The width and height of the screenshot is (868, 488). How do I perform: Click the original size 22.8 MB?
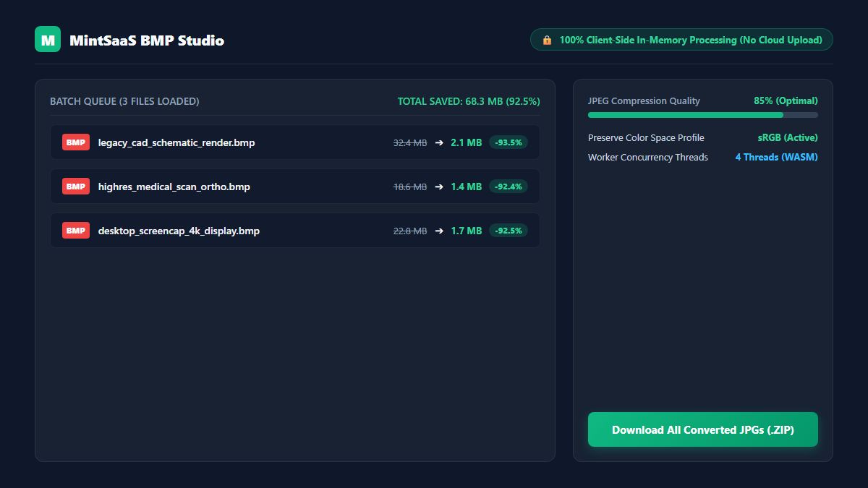pyautogui.click(x=410, y=231)
